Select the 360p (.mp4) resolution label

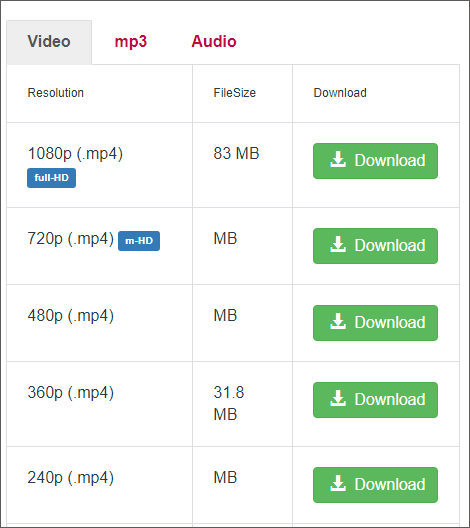coord(71,393)
